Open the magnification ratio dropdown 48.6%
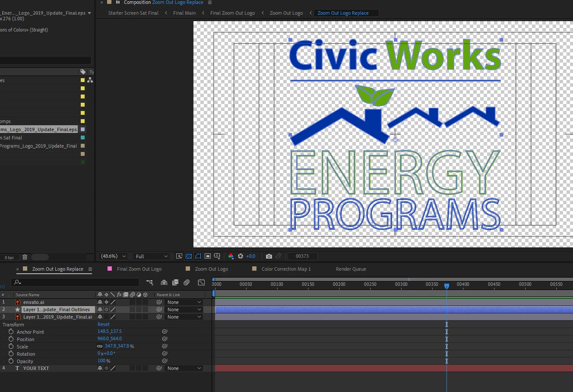Screen dimensions: 573x392 [113, 256]
